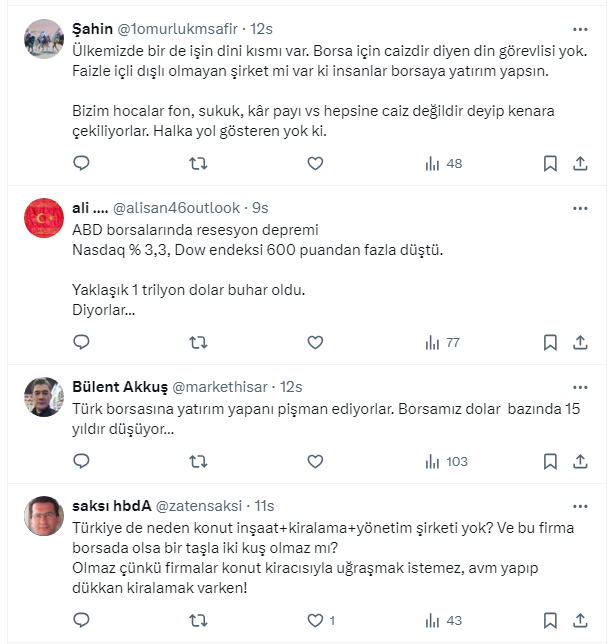View analytics with 103 views
The height and width of the screenshot is (644, 609).
(x=445, y=461)
